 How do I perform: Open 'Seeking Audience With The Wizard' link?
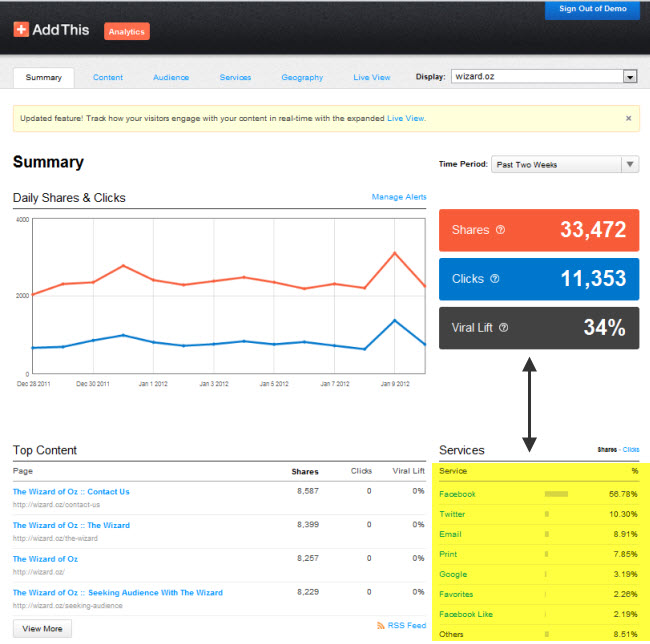(118, 593)
